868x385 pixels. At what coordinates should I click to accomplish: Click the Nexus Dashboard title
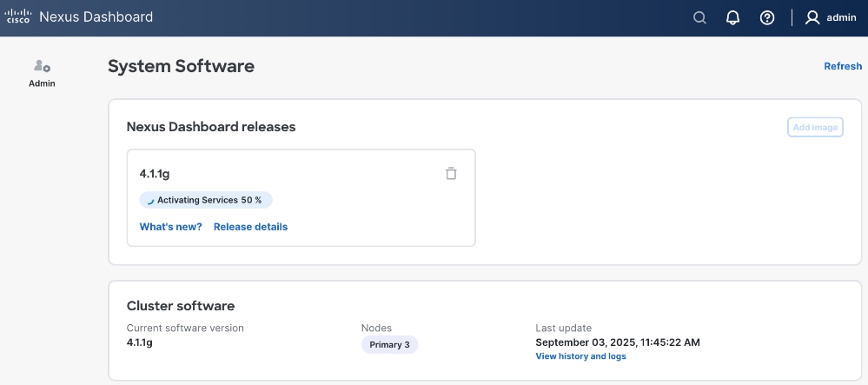click(x=96, y=17)
